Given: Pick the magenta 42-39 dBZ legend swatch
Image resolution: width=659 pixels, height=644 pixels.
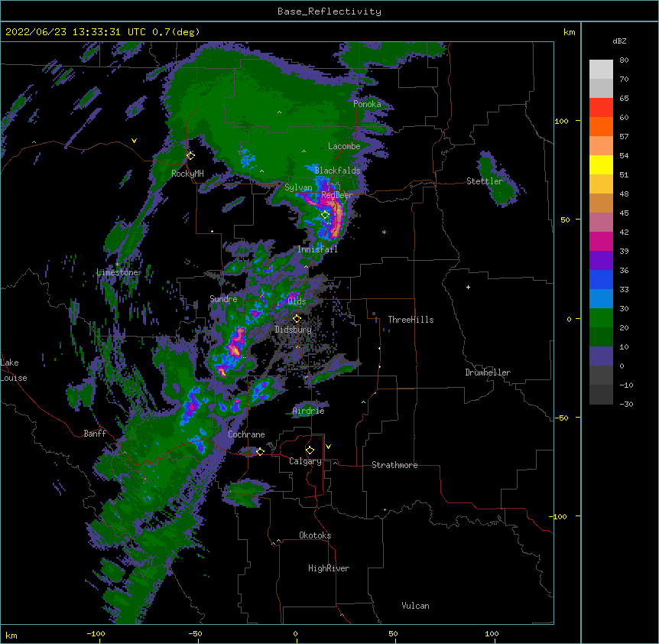Looking at the screenshot, I should click(x=601, y=241).
